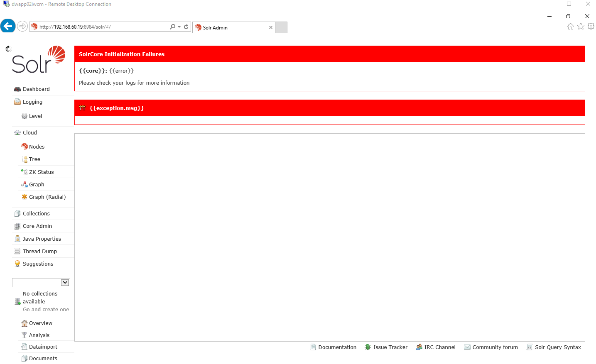Open browser Favorites star icon
This screenshot has width=596, height=364.
581,26
